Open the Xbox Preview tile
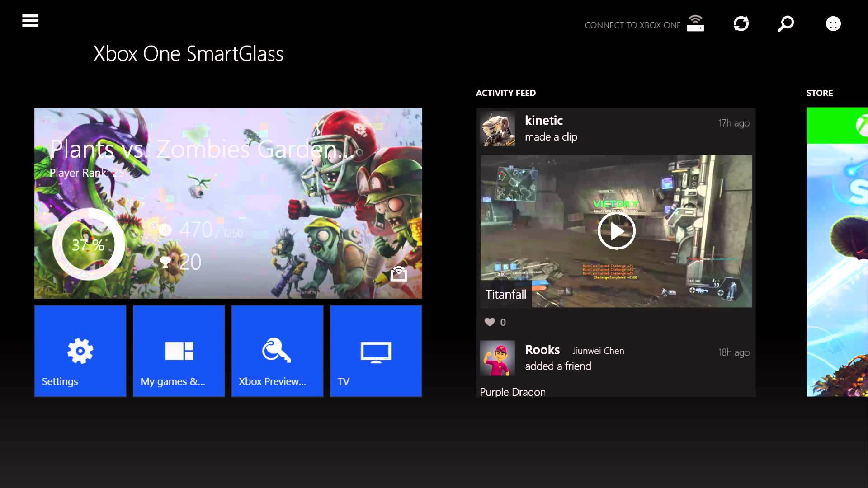868x488 pixels. coord(277,351)
